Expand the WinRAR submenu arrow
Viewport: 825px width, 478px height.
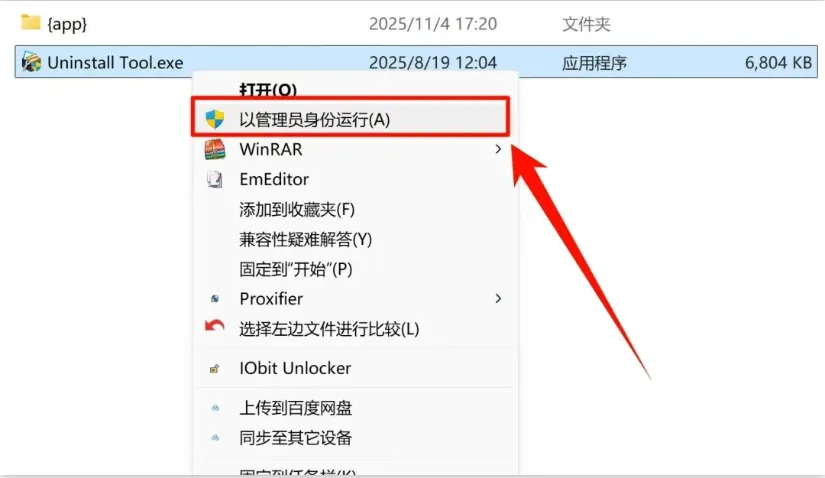pos(498,150)
